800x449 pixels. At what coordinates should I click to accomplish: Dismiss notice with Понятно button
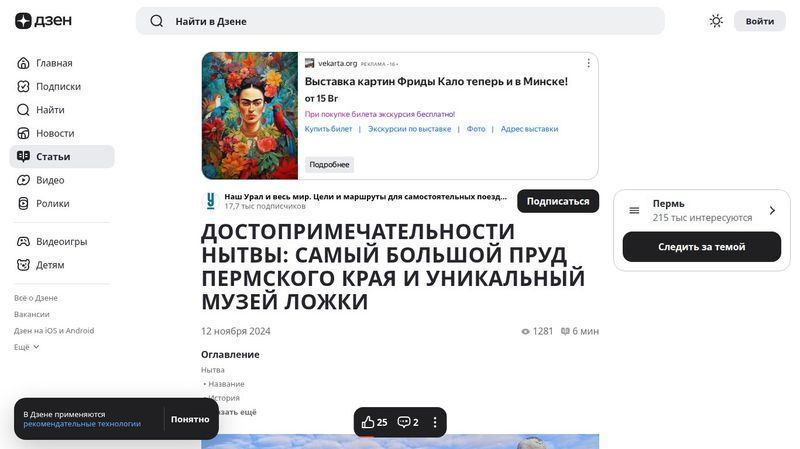click(190, 419)
